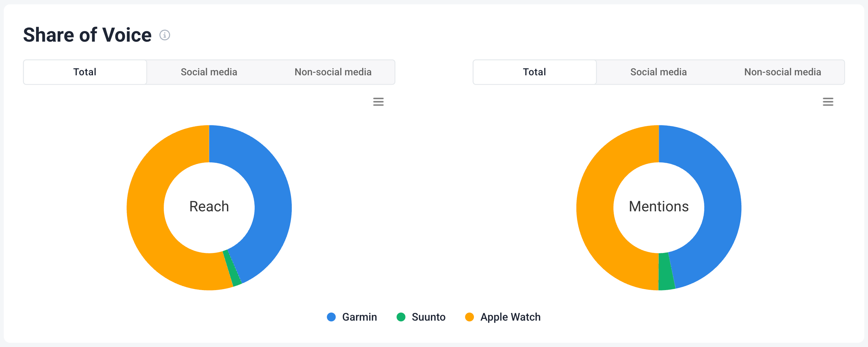Screen dimensions: 868x347
Task: Click the blue Garmin legend color dot
Action: point(331,317)
